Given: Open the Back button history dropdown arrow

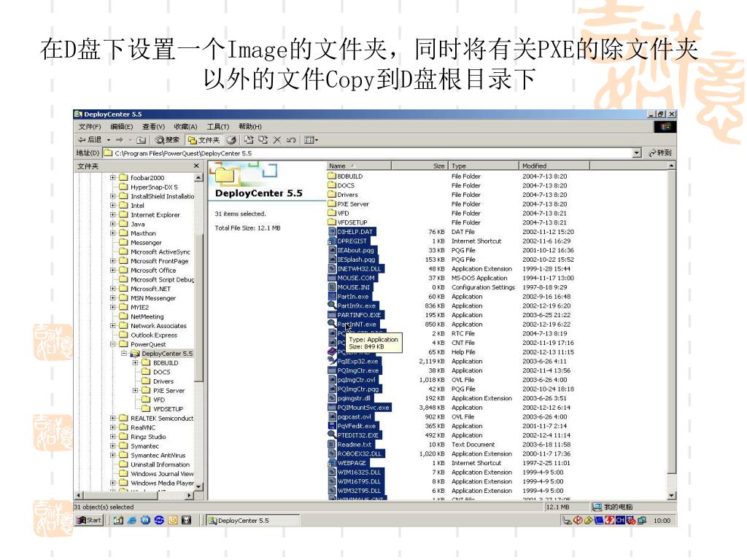Looking at the screenshot, I should coord(109,140).
